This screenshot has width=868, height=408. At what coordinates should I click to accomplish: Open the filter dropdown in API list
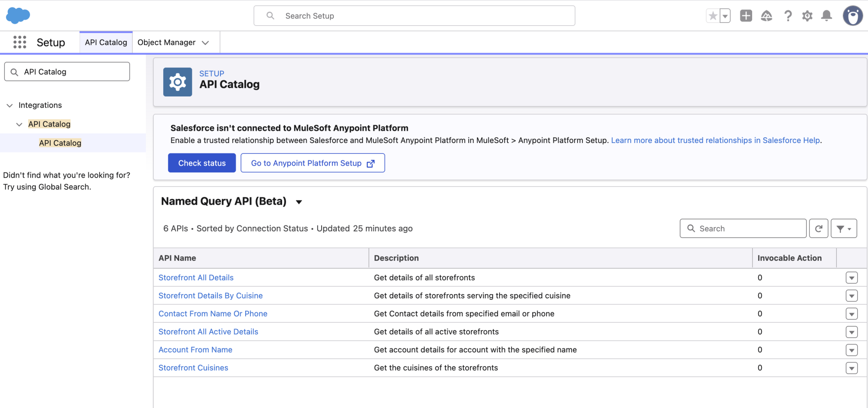pos(844,229)
